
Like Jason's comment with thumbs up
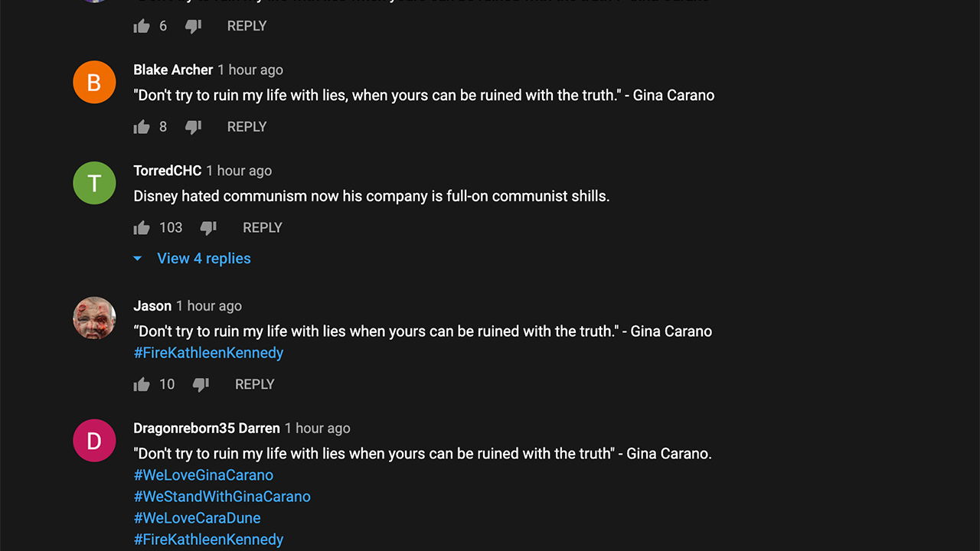point(142,385)
